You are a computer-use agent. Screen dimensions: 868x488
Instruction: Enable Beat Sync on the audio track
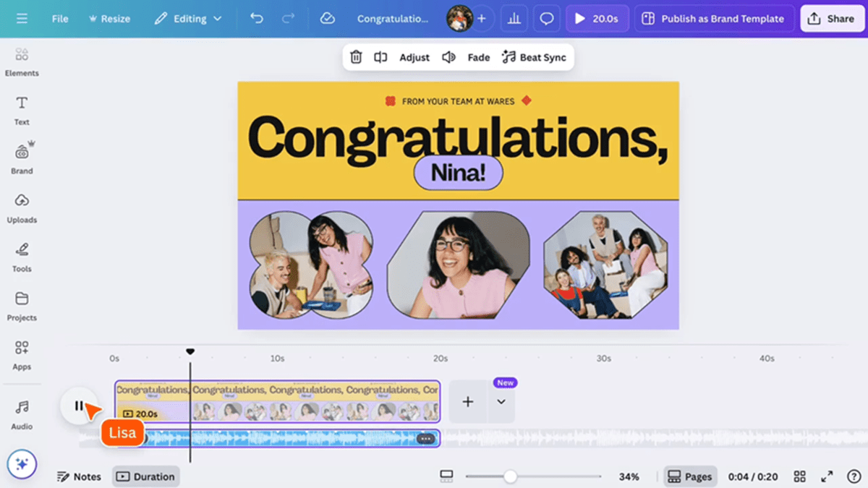[535, 56]
